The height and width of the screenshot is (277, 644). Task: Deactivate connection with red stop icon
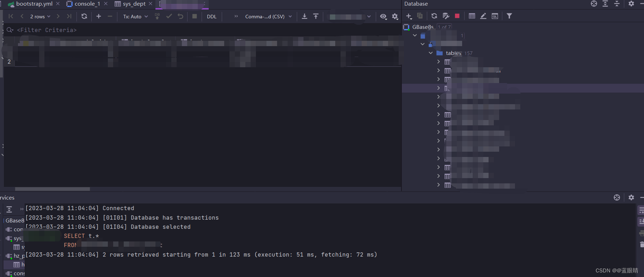[x=457, y=16]
